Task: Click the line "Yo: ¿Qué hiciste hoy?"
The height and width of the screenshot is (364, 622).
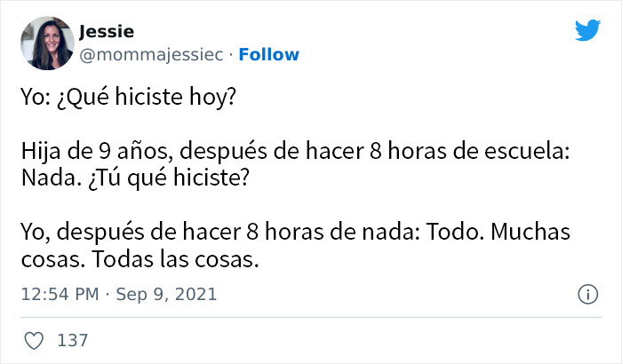Action: pos(128,97)
